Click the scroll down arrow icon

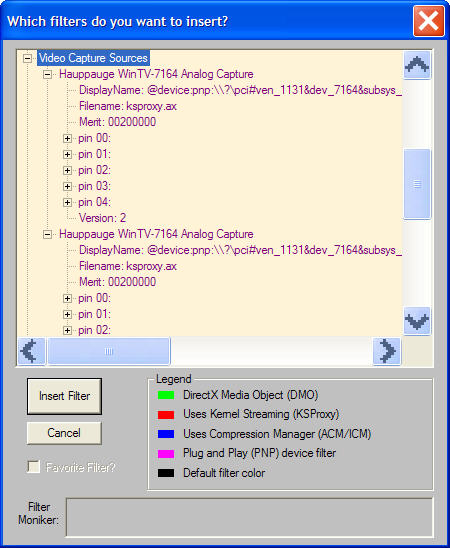click(x=417, y=321)
